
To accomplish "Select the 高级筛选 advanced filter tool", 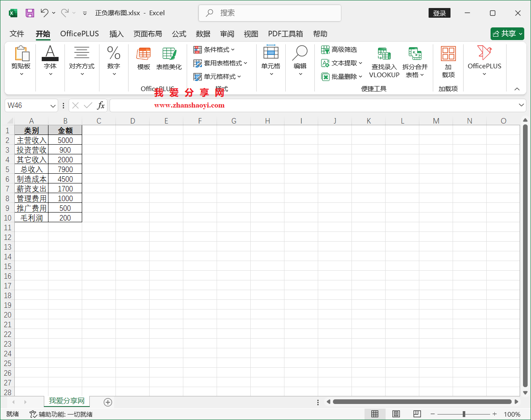I will 340,49.
